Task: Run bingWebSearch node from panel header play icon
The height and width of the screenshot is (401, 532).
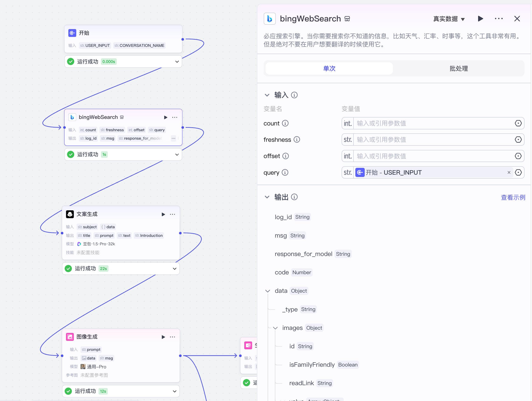Action: [x=480, y=19]
